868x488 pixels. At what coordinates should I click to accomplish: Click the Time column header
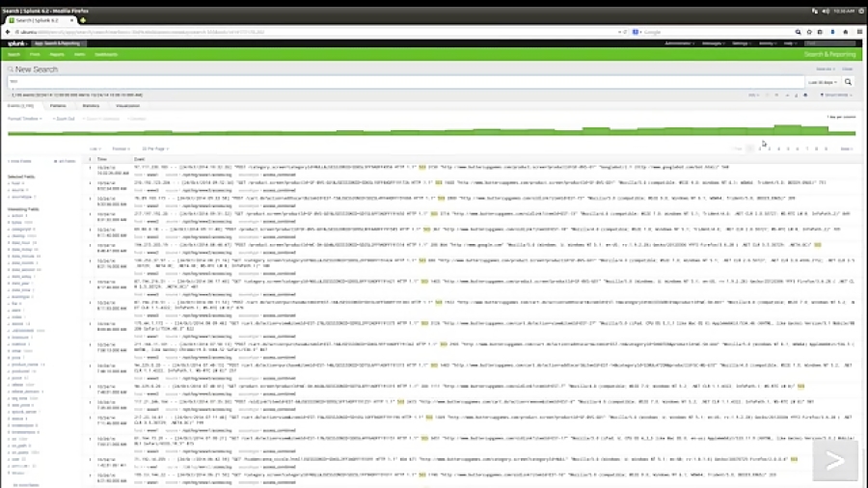102,159
